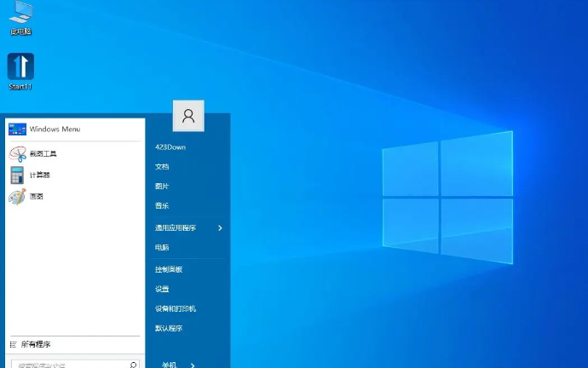This screenshot has height=368, width=588.
Task: Expand 通用应用程序 submenu arrow
Action: click(x=220, y=227)
